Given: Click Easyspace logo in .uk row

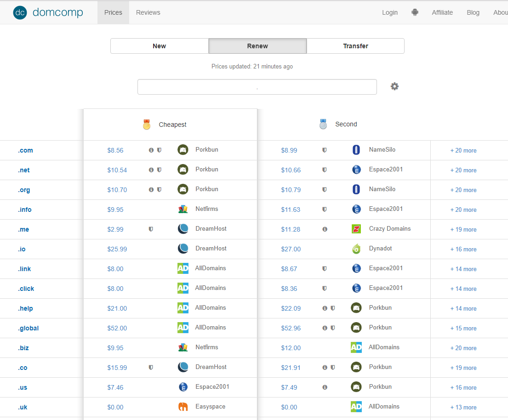Looking at the screenshot, I should pos(183,406).
